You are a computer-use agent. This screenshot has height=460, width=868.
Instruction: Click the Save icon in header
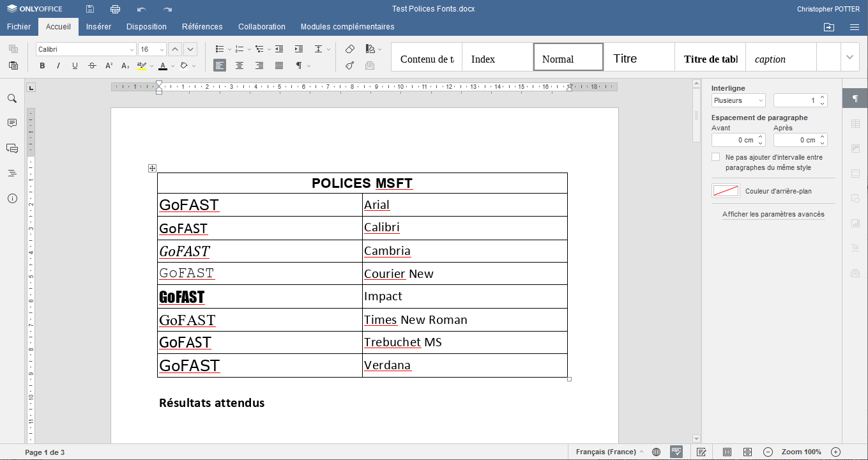90,9
